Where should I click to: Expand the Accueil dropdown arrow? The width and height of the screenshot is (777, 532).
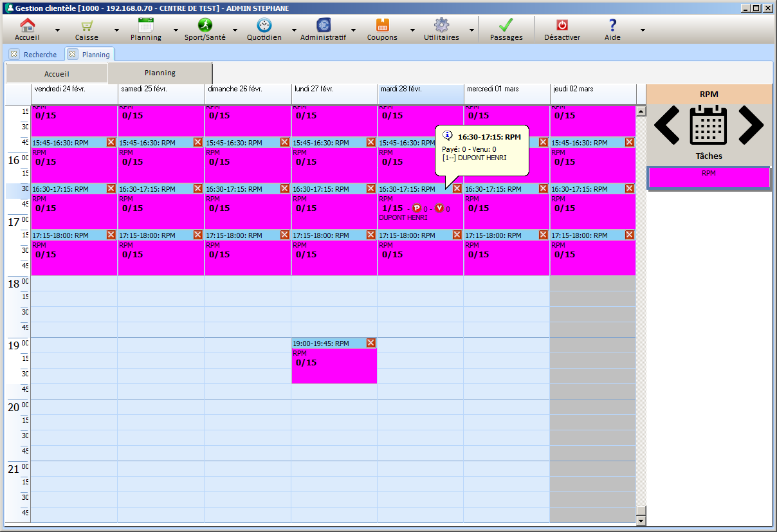57,30
